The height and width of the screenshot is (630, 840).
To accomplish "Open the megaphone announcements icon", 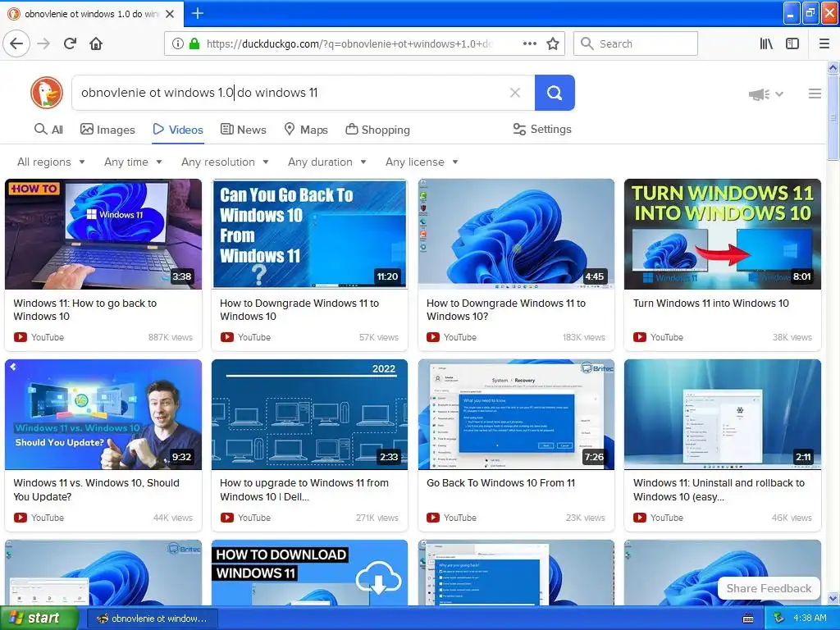I will coord(759,94).
